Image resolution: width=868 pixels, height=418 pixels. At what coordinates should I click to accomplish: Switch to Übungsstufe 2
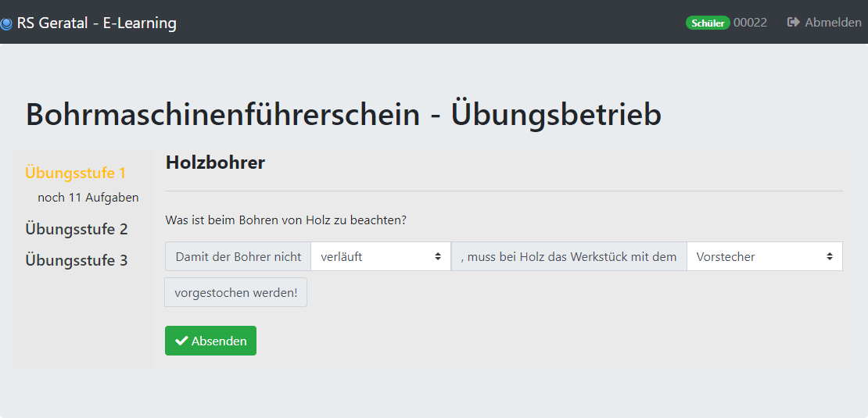[x=77, y=229]
